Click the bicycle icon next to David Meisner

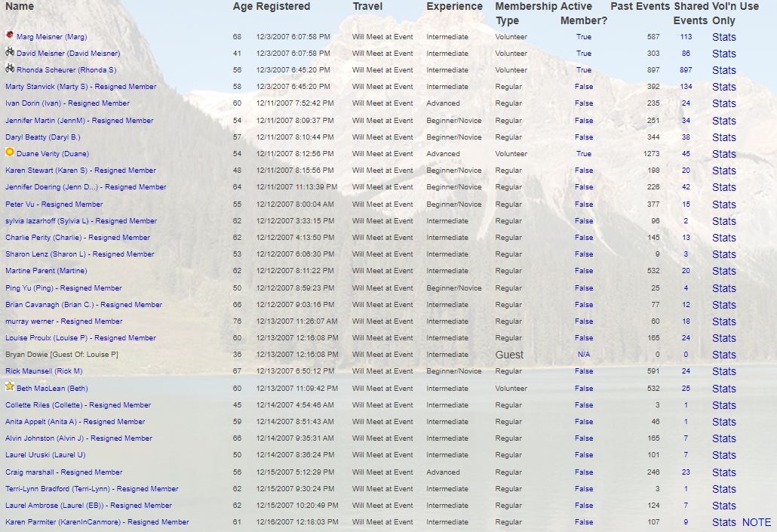tap(10, 52)
